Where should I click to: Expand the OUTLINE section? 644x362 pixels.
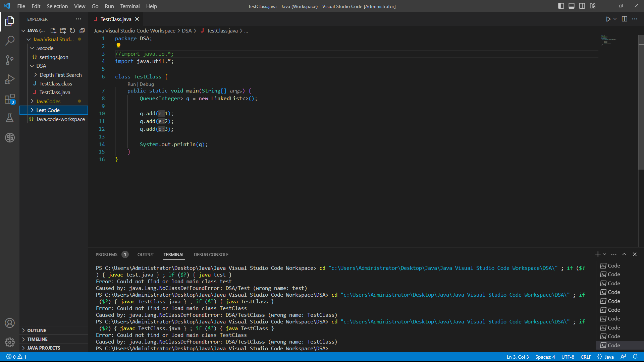37,330
